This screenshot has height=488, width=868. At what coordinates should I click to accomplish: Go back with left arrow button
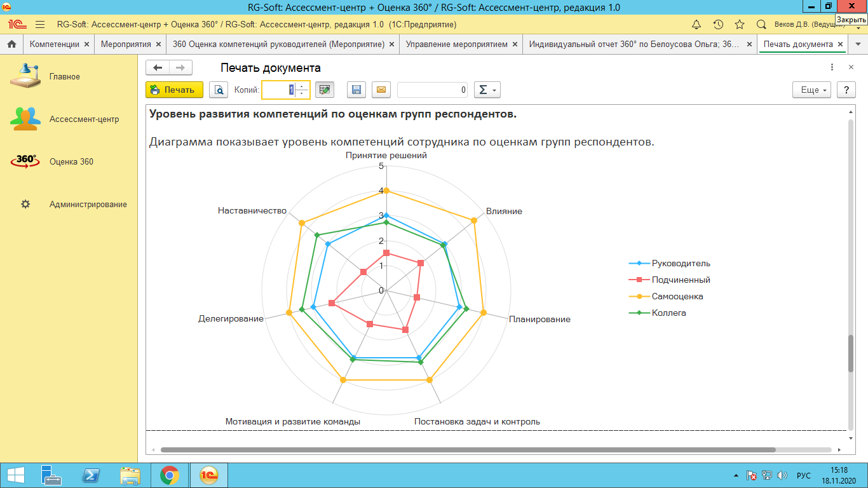click(158, 67)
